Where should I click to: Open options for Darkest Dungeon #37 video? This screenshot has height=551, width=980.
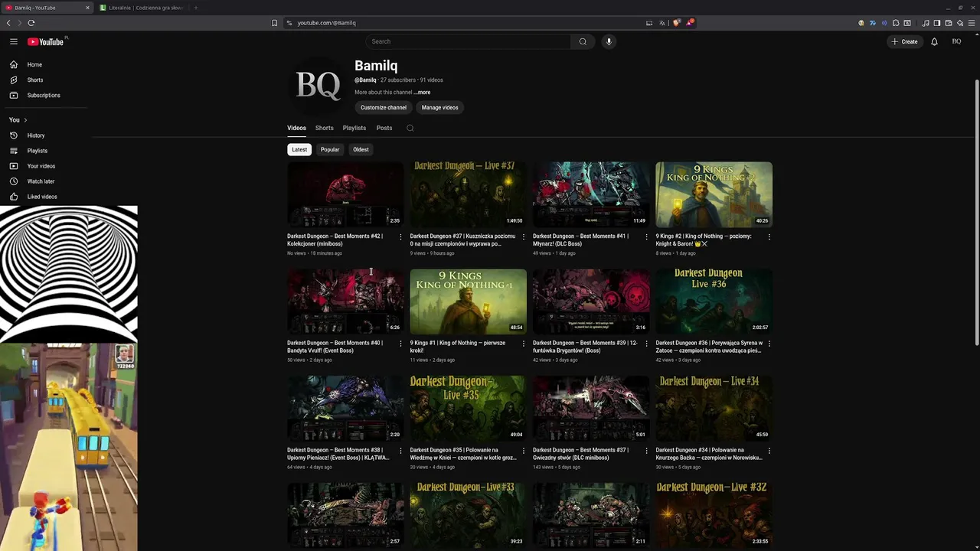point(524,236)
